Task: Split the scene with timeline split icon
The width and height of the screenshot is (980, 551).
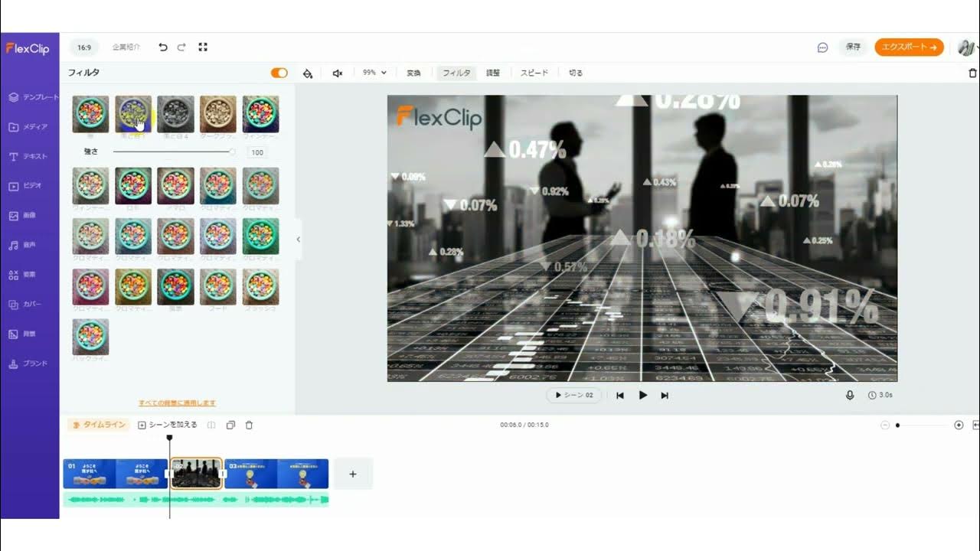Action: pos(212,425)
